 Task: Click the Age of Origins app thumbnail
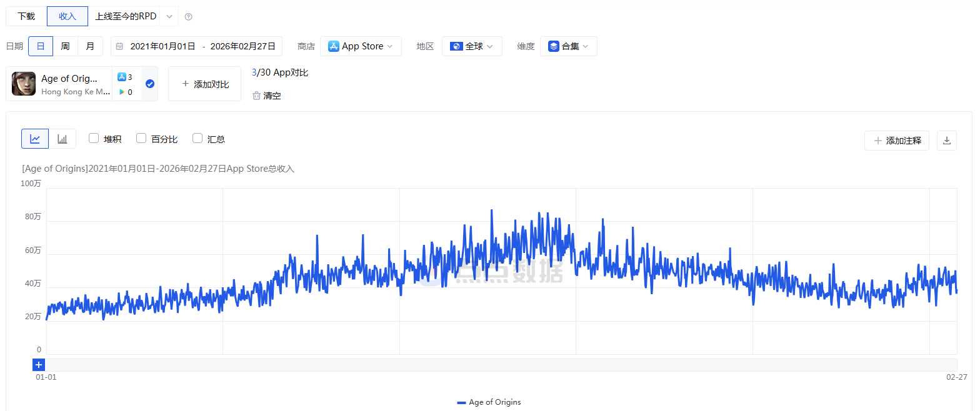point(24,84)
